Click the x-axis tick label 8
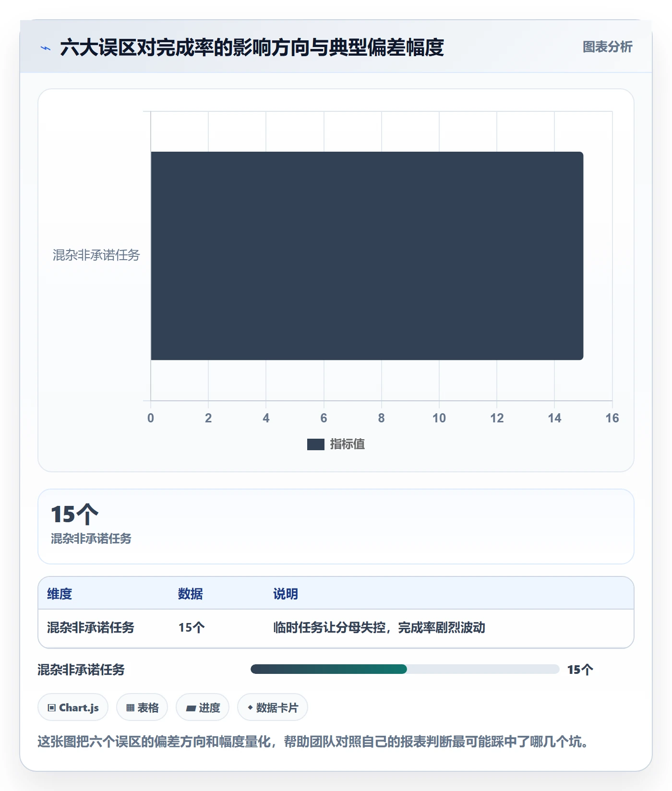672x791 pixels. (x=381, y=418)
